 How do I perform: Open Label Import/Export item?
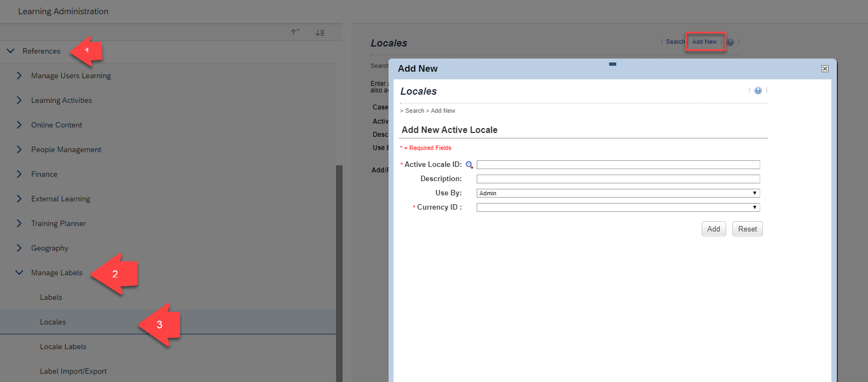(73, 371)
